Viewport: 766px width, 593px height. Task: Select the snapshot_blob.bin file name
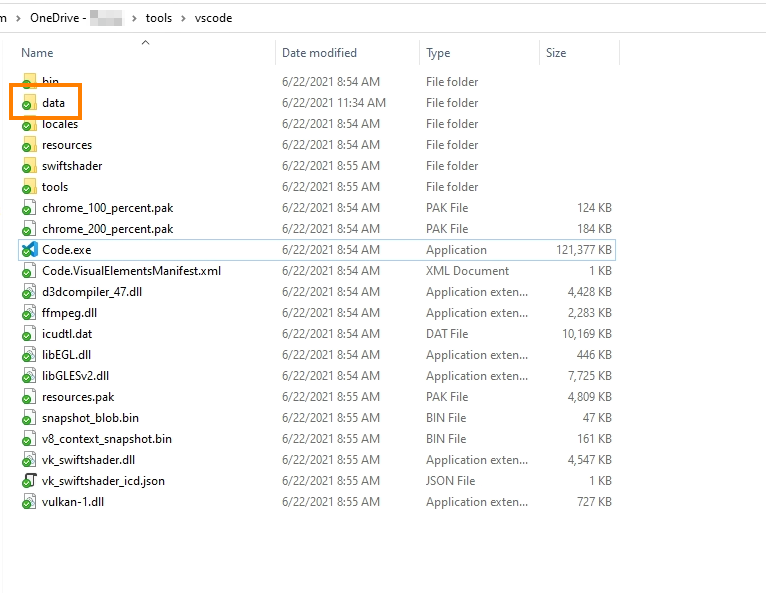[x=90, y=418]
